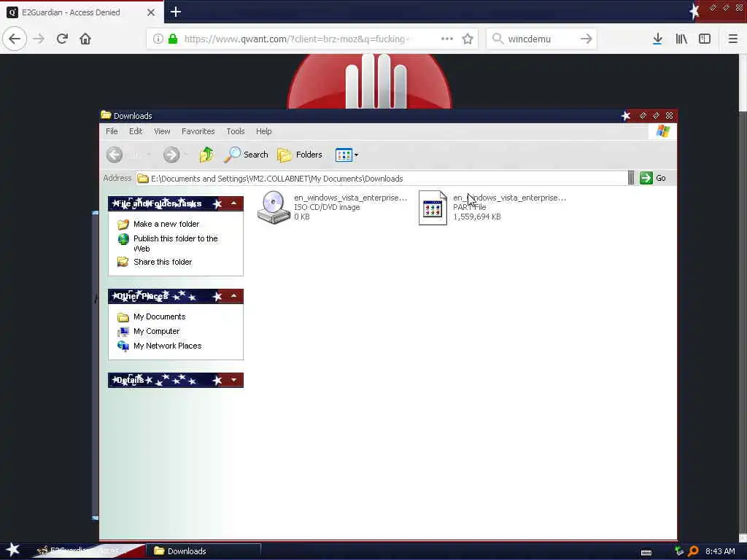
Task: Switch to Downloads taskbar button
Action: pyautogui.click(x=204, y=551)
